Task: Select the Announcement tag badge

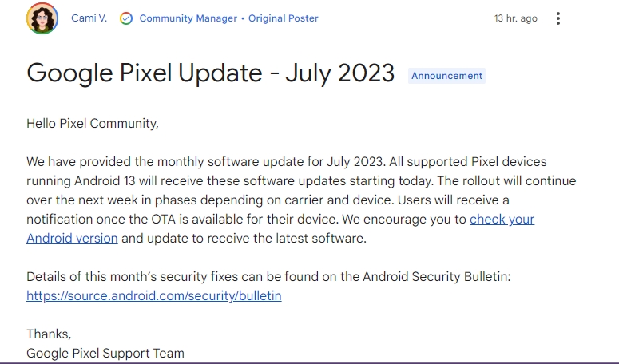Action: (x=447, y=76)
